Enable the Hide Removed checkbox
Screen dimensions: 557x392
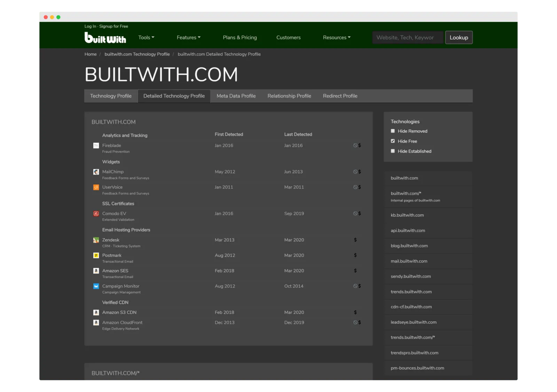point(393,131)
